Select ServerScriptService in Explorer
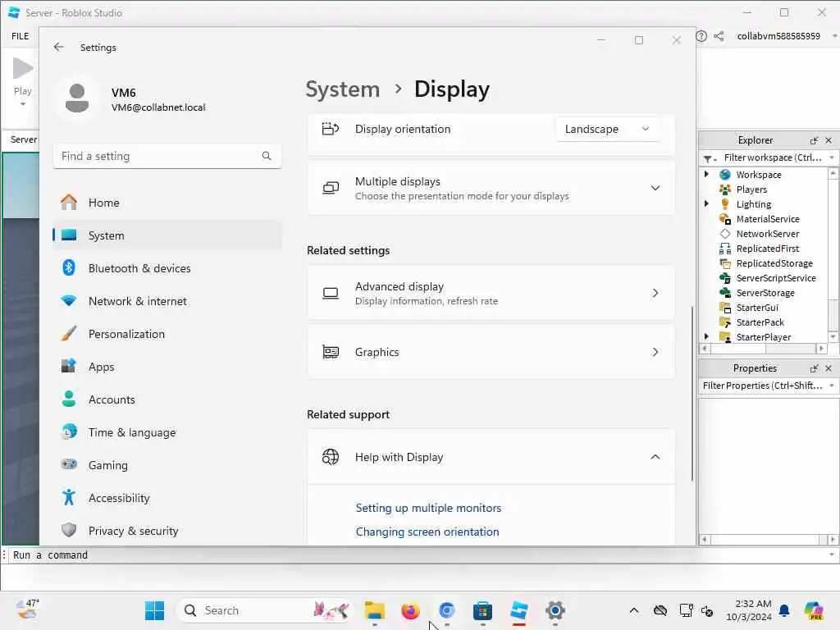Viewport: 840px width, 630px height. pos(776,278)
